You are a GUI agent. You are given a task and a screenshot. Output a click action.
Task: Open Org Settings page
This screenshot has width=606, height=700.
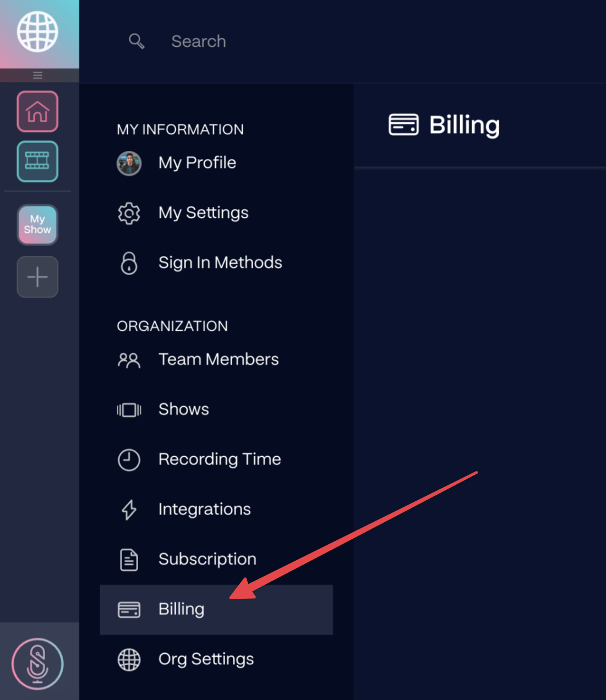pyautogui.click(x=216, y=659)
